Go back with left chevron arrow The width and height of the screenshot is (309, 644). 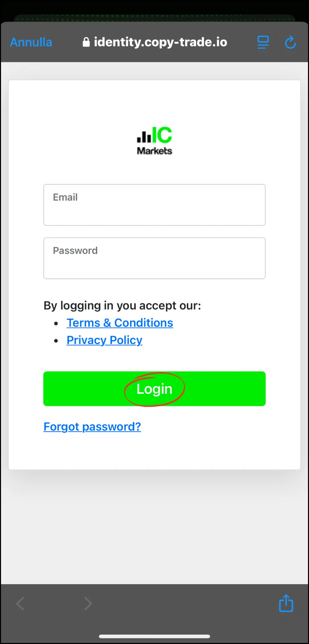pyautogui.click(x=20, y=604)
